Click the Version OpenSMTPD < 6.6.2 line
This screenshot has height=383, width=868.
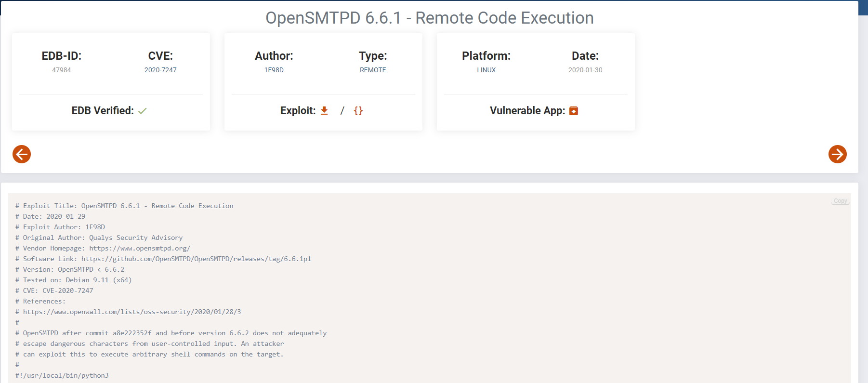(70, 269)
